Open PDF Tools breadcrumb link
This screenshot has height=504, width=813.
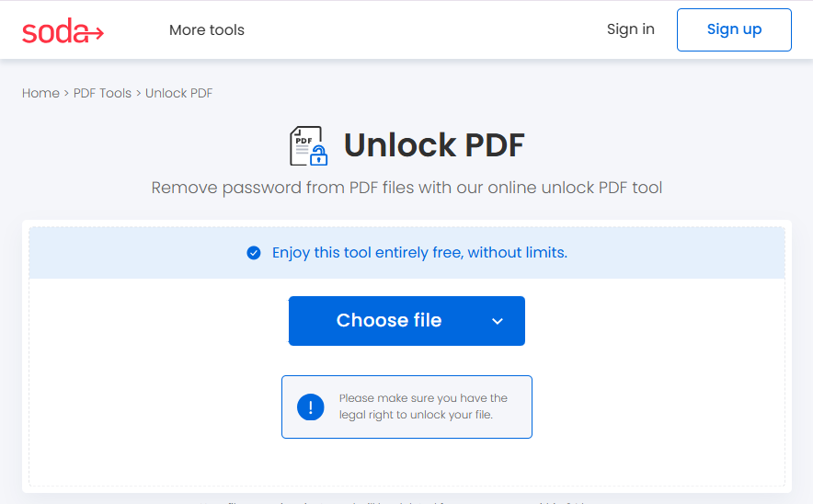(x=102, y=93)
